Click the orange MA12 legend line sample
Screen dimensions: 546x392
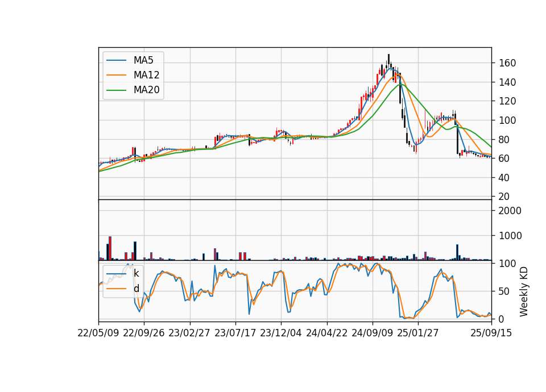coord(116,75)
